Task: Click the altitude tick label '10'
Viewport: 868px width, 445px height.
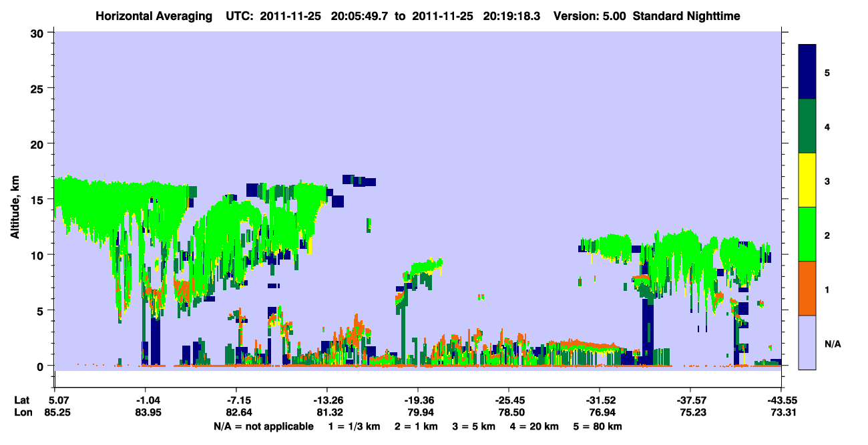Action: pos(39,255)
